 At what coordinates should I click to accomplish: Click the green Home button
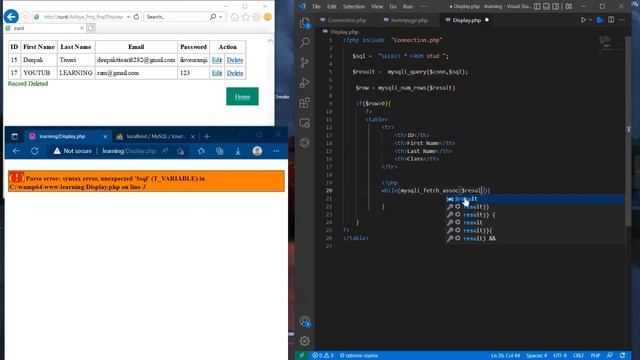point(242,96)
